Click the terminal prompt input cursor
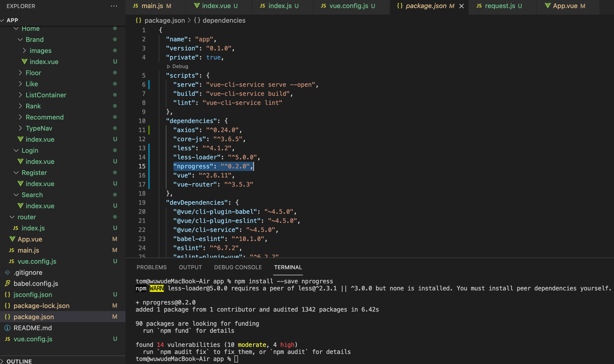This screenshot has width=614, height=364. (236, 359)
